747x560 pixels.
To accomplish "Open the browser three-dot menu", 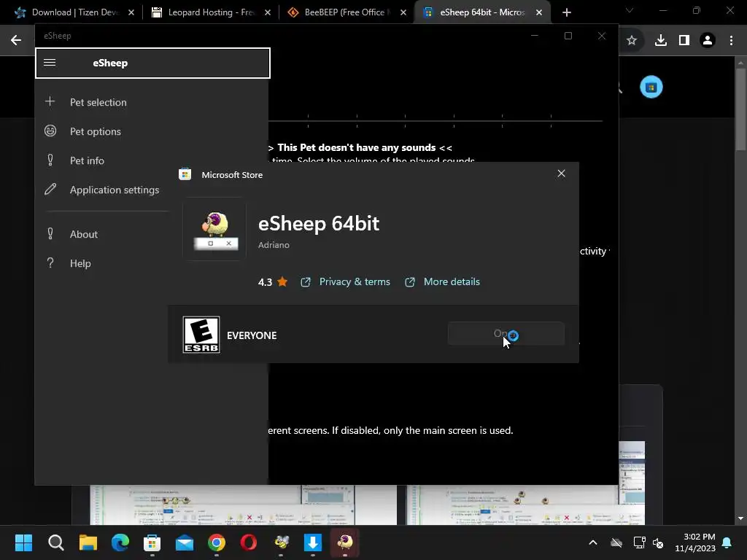I will tap(731, 40).
